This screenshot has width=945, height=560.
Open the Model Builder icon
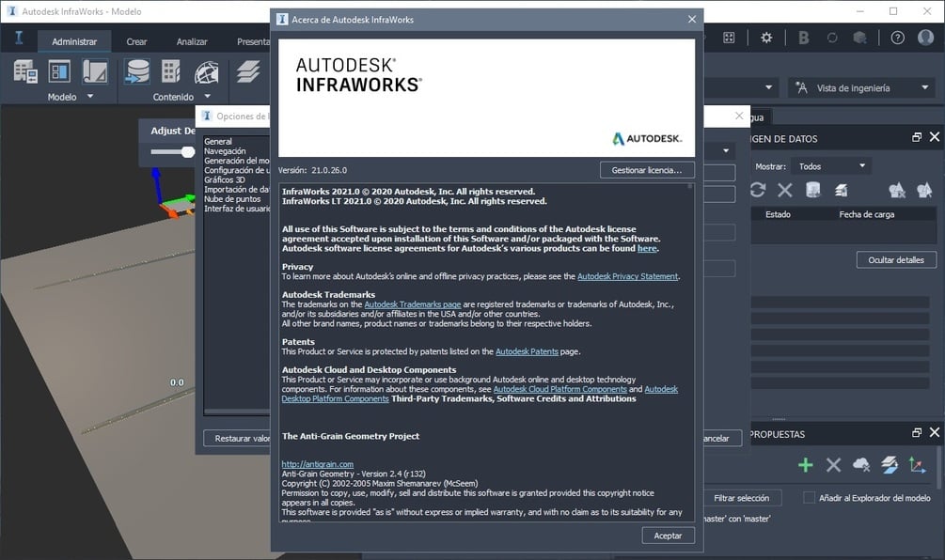coord(25,71)
